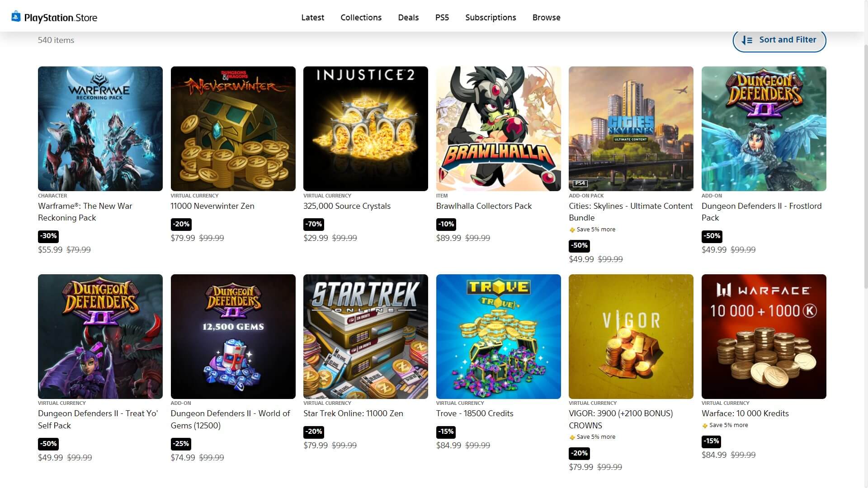Click the Sort and Filter icon
Image resolution: width=868 pixels, height=488 pixels.
tap(747, 40)
